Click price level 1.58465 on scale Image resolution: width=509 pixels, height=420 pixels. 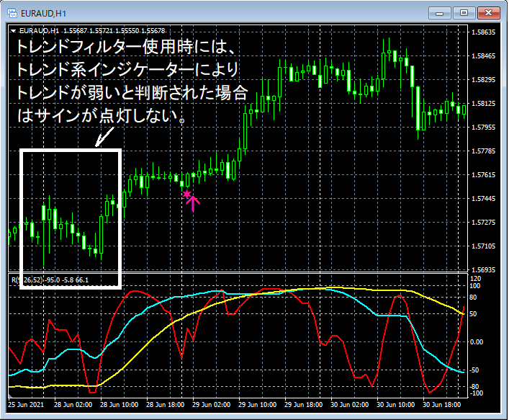tap(483, 56)
